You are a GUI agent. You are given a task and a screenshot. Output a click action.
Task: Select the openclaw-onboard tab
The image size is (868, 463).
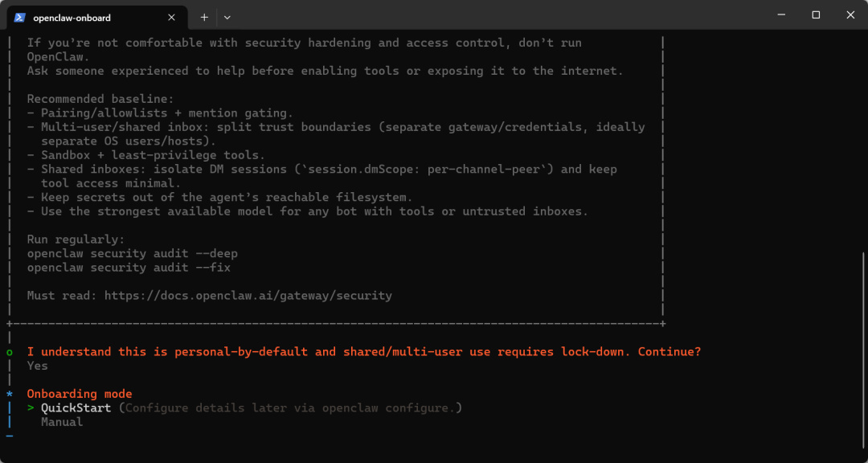[x=88, y=17]
